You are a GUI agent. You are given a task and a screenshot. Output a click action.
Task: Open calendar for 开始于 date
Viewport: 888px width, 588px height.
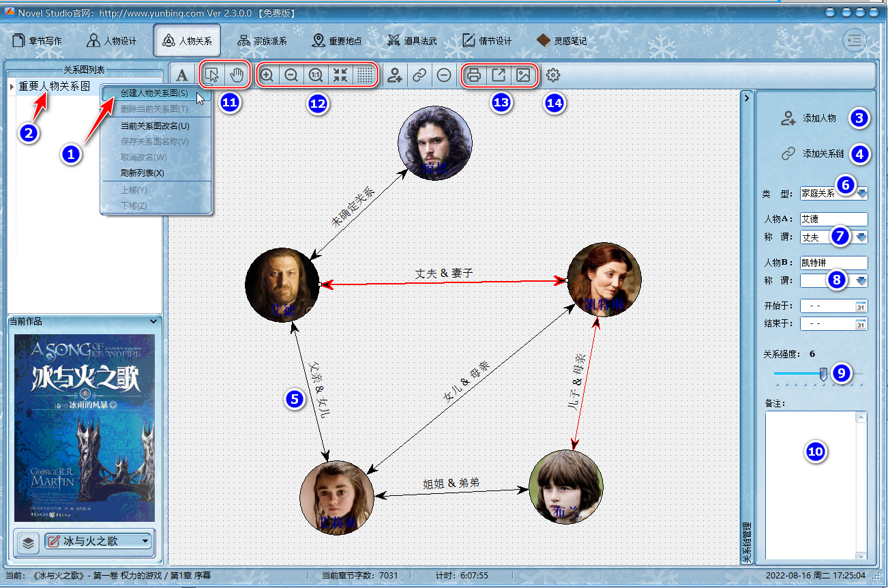pyautogui.click(x=861, y=306)
